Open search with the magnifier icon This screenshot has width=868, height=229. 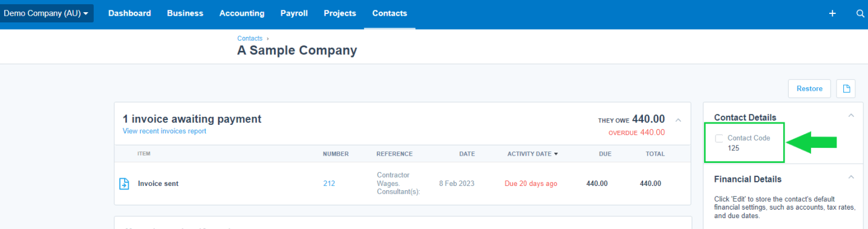click(x=860, y=13)
